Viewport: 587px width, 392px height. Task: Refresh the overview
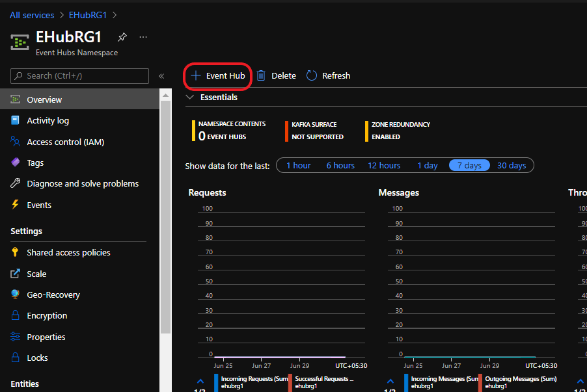pos(328,76)
